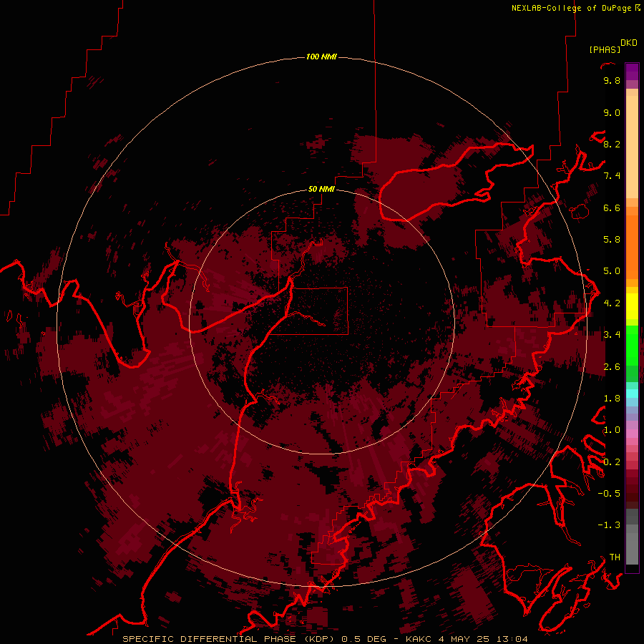Viewport: 644px width, 644px height.
Task: Click the 5.0 scale value
Action: click(612, 271)
